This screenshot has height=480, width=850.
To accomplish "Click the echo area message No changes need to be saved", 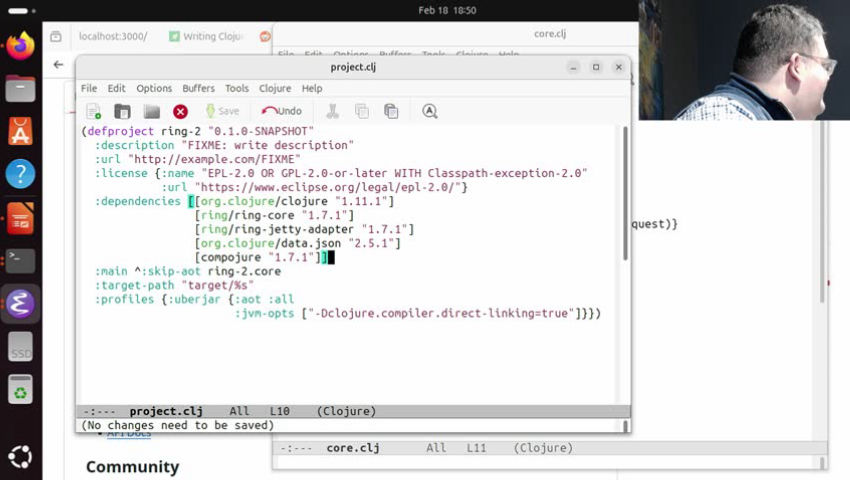I will pos(177,425).
